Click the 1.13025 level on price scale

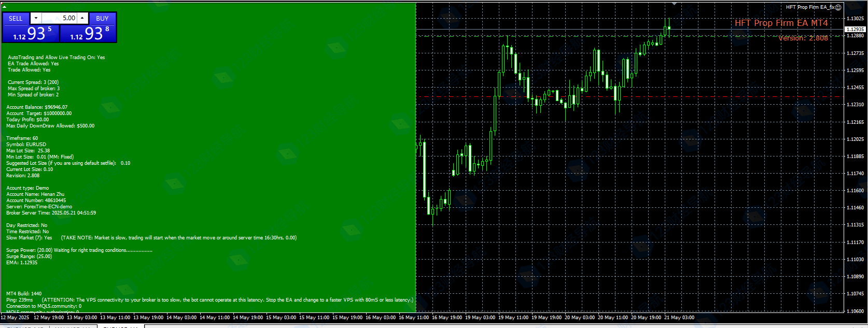pyautogui.click(x=856, y=19)
